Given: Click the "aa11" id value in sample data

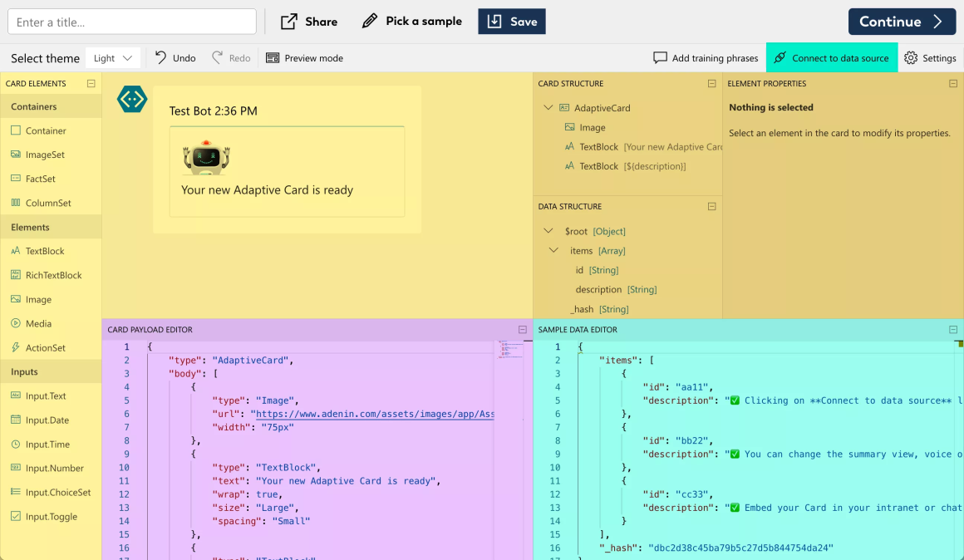Looking at the screenshot, I should [x=693, y=386].
